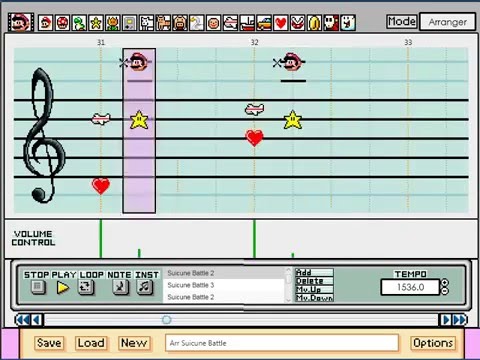Select the Mushroom instrument icon
480x360 pixels.
[x=62, y=23]
